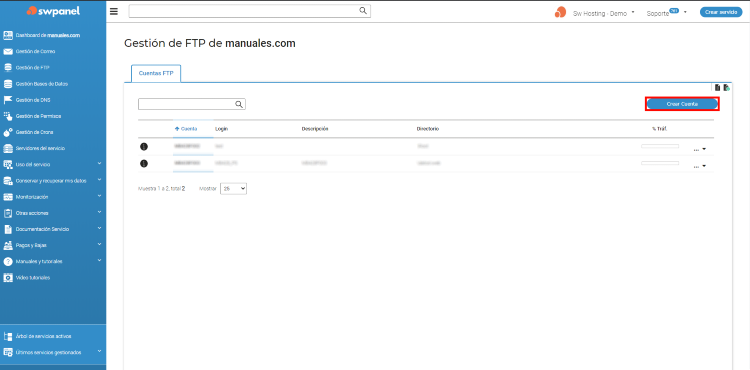Sort by the % Tráf. column header
This screenshot has width=750, height=370.
point(659,129)
